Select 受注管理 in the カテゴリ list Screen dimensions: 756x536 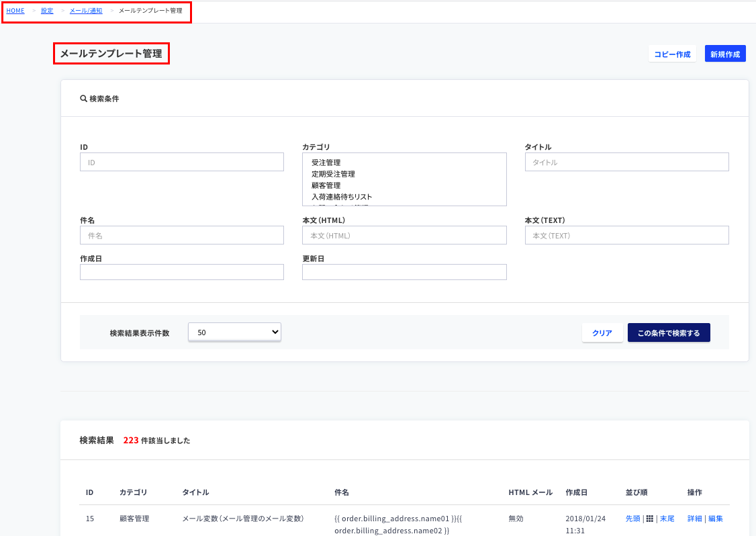(326, 163)
